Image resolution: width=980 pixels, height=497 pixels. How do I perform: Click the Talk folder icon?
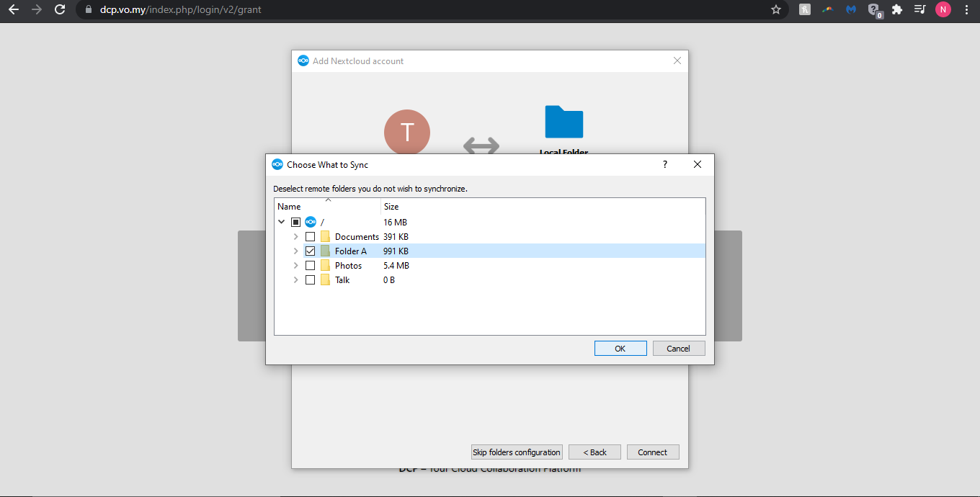click(325, 279)
